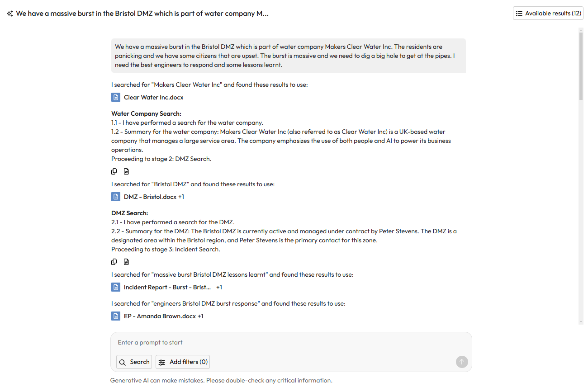This screenshot has width=588, height=387.
Task: Expand the +1 results after DMZ - Bristol.docx
Action: [x=181, y=197]
